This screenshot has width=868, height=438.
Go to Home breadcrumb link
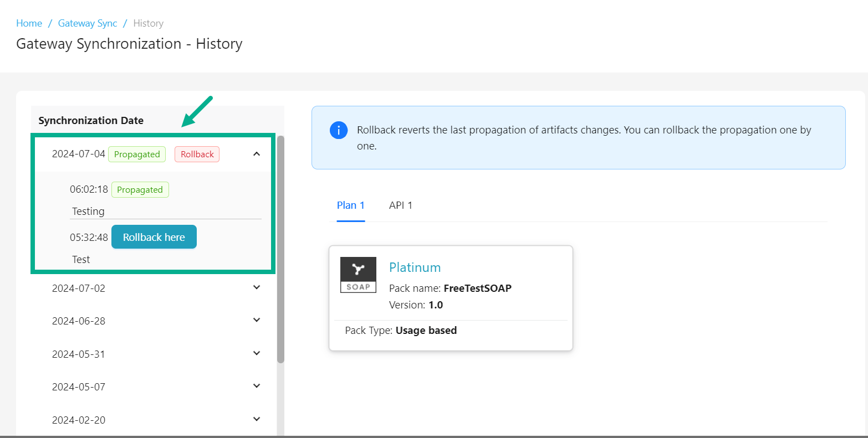click(x=29, y=23)
